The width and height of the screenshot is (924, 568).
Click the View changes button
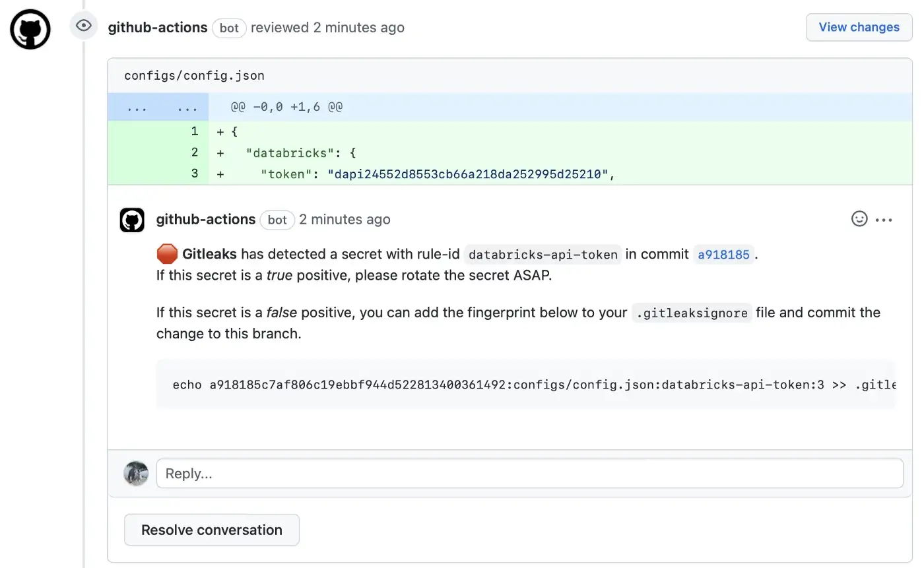click(x=859, y=27)
